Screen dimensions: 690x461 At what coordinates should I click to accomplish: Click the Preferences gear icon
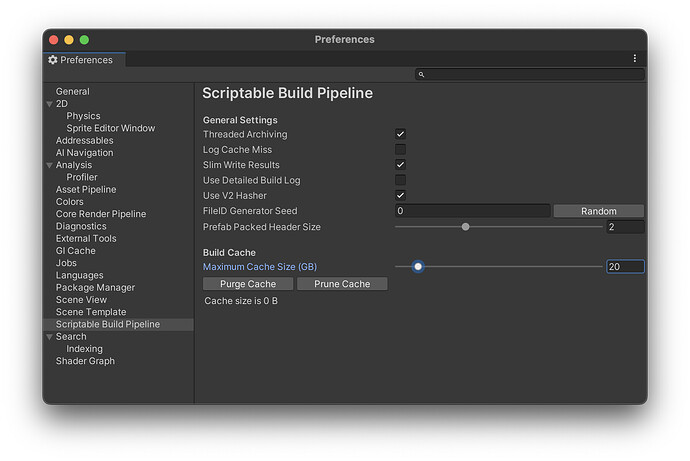tap(53, 60)
